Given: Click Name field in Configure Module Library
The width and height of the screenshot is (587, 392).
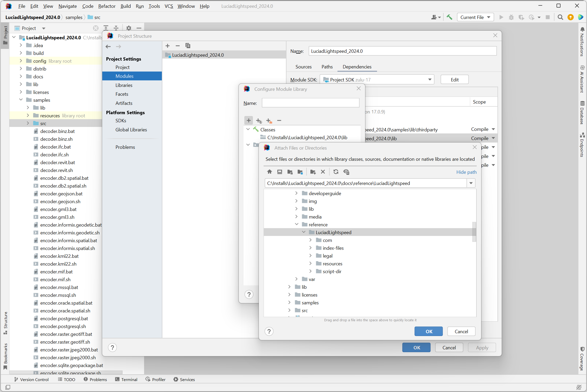Looking at the screenshot, I should [310, 103].
